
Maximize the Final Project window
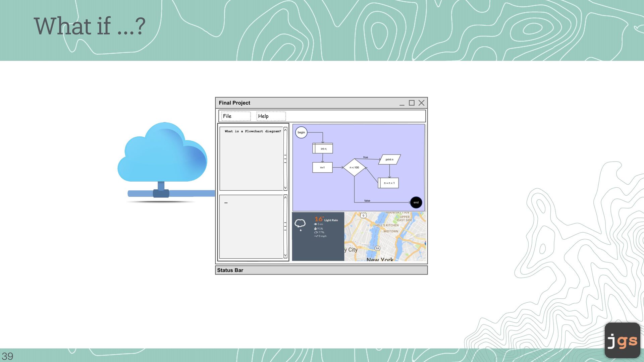412,103
